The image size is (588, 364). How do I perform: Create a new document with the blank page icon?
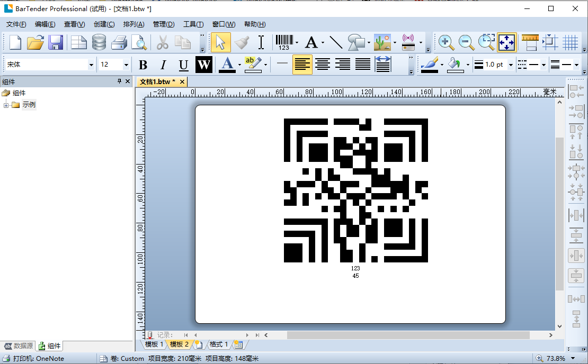(x=15, y=42)
